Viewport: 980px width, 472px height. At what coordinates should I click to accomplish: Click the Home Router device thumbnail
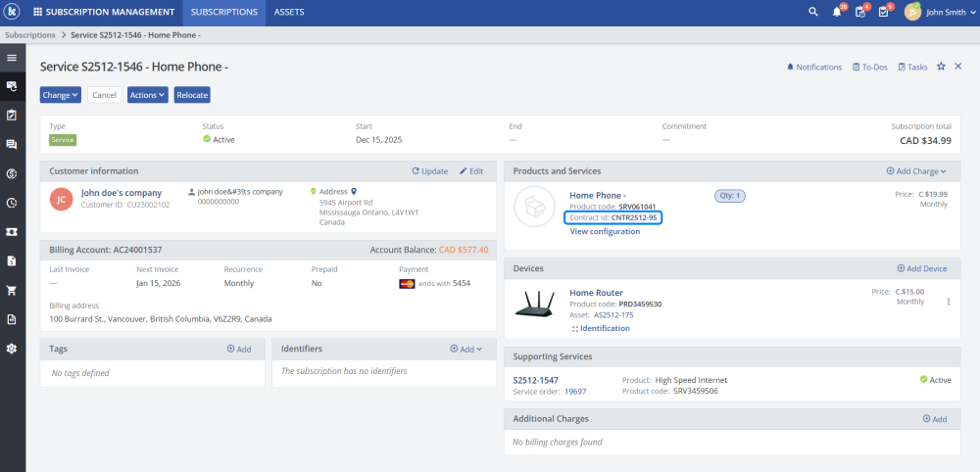537,305
